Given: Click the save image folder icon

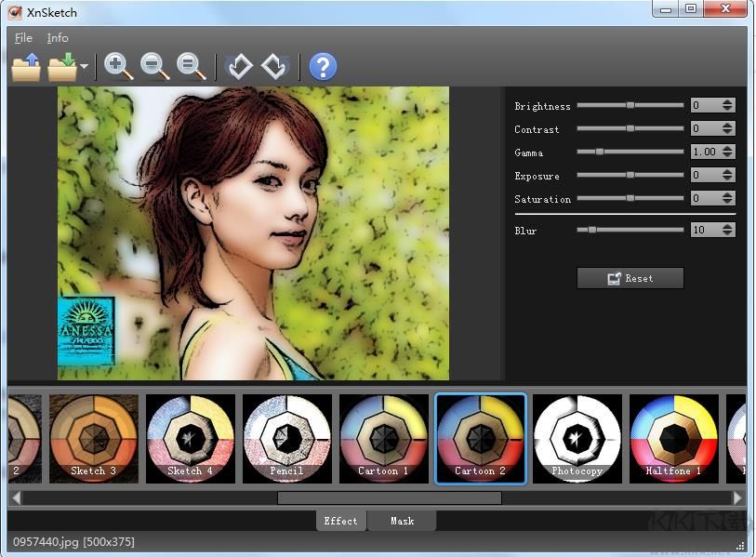Looking at the screenshot, I should (62, 67).
